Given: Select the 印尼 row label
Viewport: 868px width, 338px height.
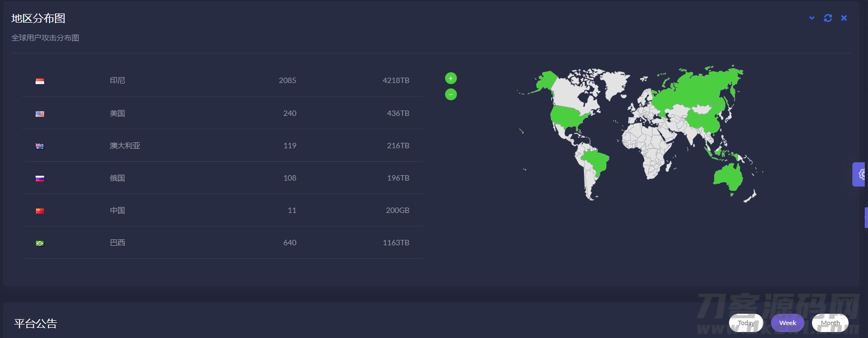Looking at the screenshot, I should 117,80.
